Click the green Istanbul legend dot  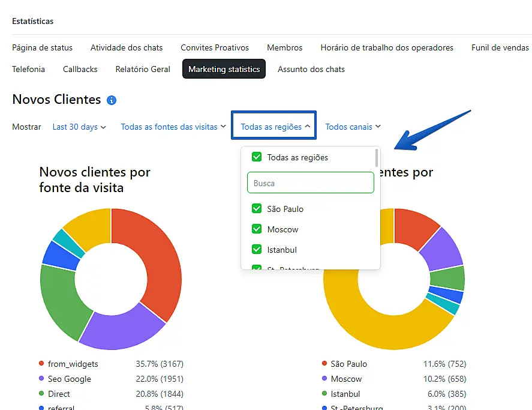[x=324, y=394]
